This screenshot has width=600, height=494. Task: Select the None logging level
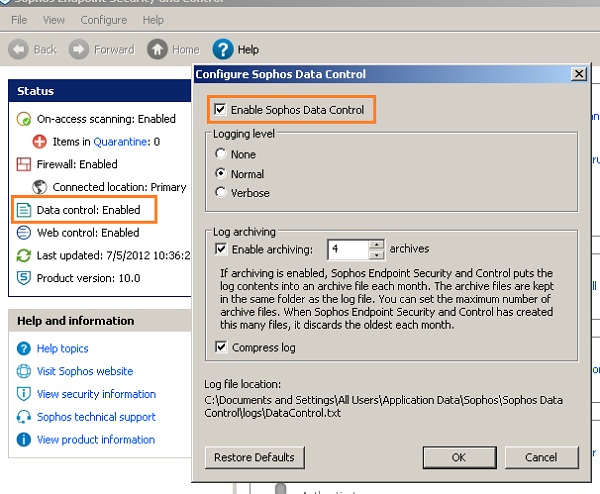pos(221,155)
